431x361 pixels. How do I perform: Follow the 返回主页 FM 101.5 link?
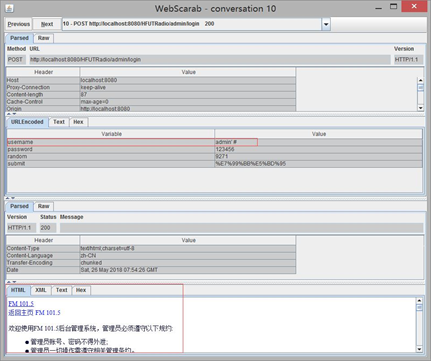(x=34, y=313)
